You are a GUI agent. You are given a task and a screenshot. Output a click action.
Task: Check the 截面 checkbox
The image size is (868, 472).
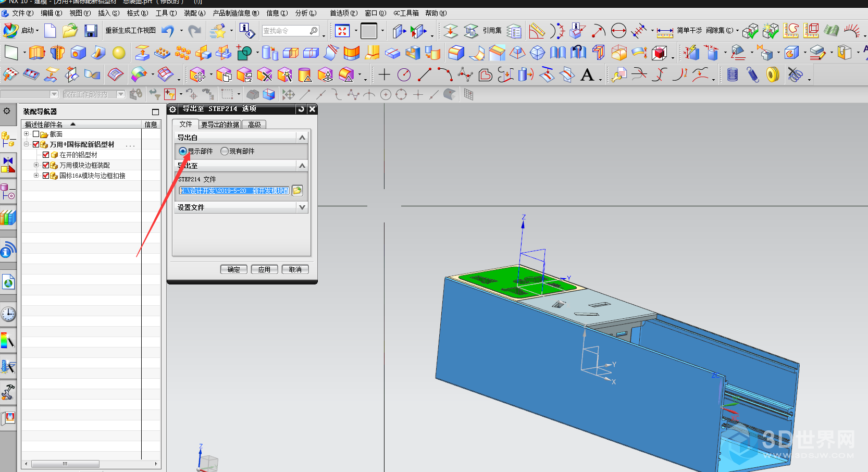point(36,134)
